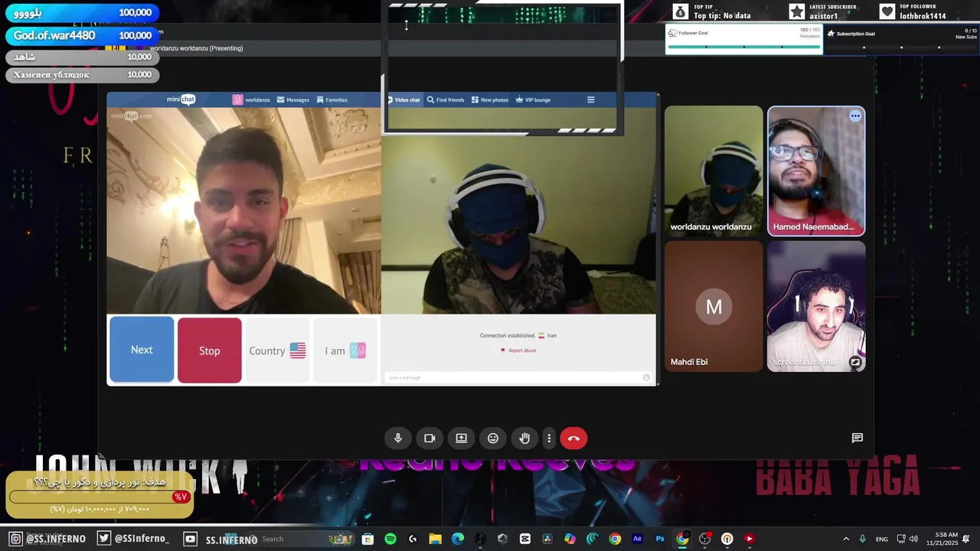Open the Messages tab in minichat

293,99
